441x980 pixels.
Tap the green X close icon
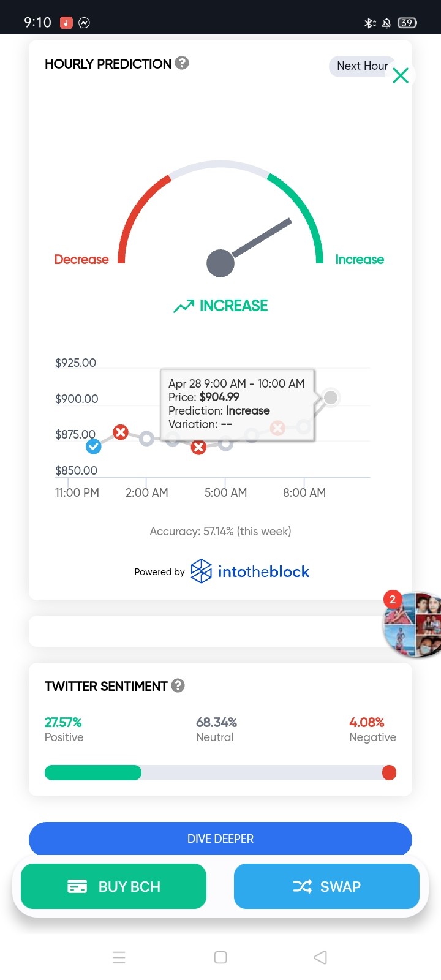(x=401, y=75)
